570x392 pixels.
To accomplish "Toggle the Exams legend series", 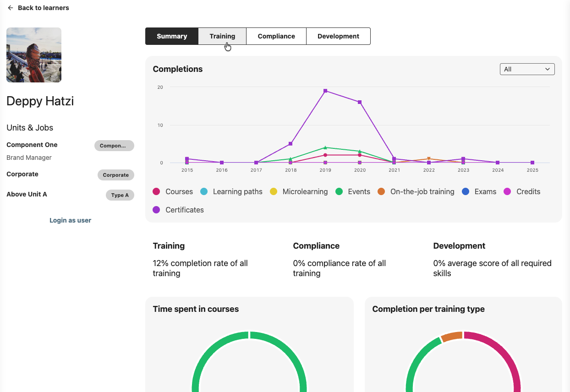I will 479,191.
